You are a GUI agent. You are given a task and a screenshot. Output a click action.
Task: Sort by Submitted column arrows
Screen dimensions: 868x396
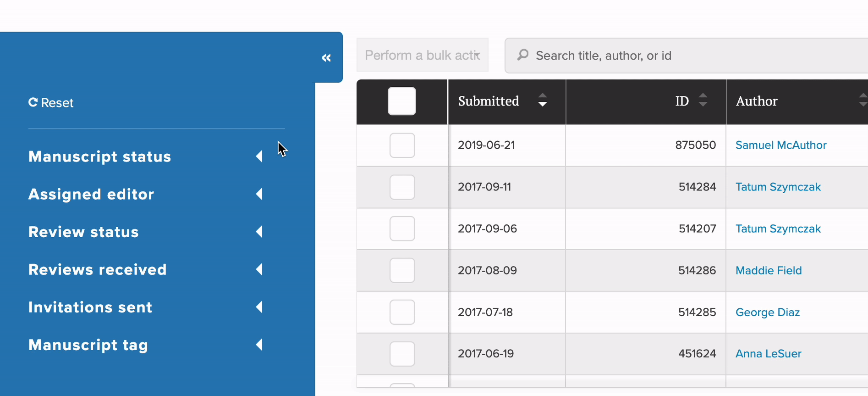543,100
